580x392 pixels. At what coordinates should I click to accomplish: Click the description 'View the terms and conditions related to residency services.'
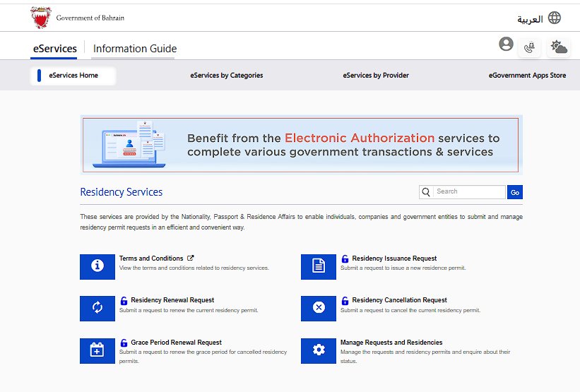coord(194,268)
